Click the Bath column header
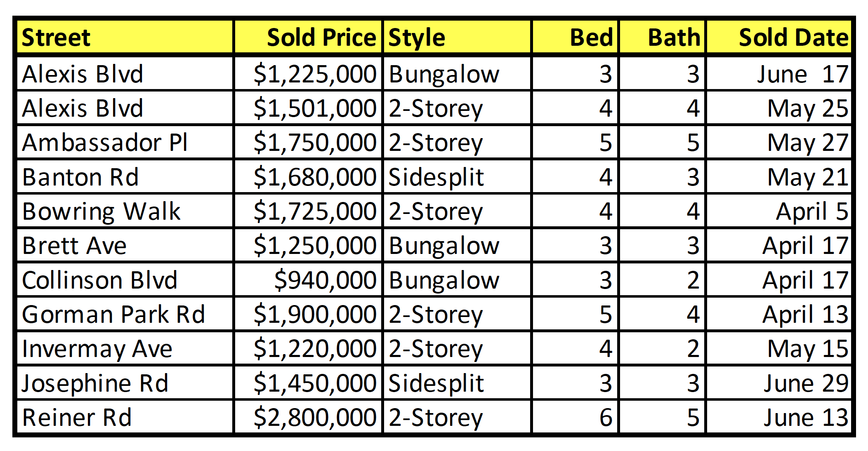 point(662,37)
